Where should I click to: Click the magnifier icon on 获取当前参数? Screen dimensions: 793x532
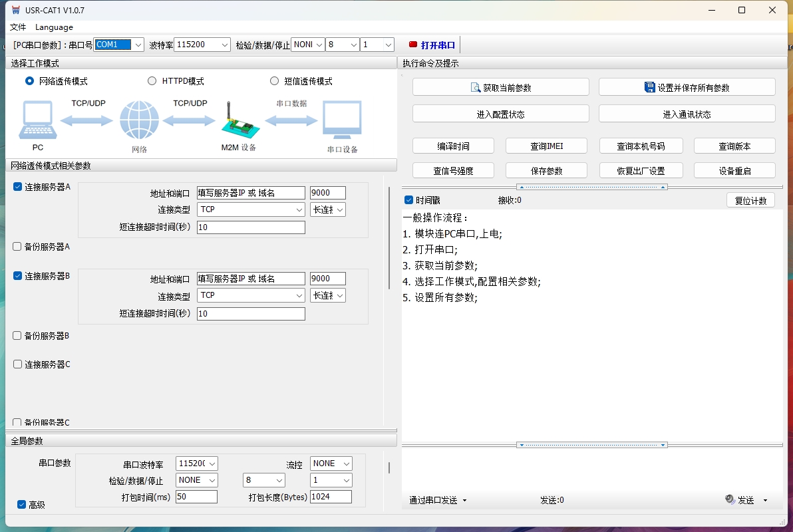click(475, 87)
